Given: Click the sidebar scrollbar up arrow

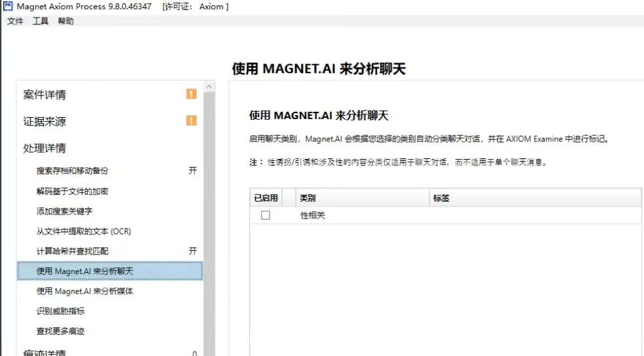Looking at the screenshot, I should [209, 86].
